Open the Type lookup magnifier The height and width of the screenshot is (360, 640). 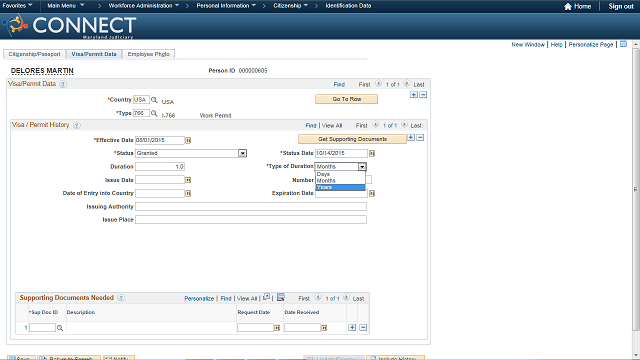pos(154,113)
